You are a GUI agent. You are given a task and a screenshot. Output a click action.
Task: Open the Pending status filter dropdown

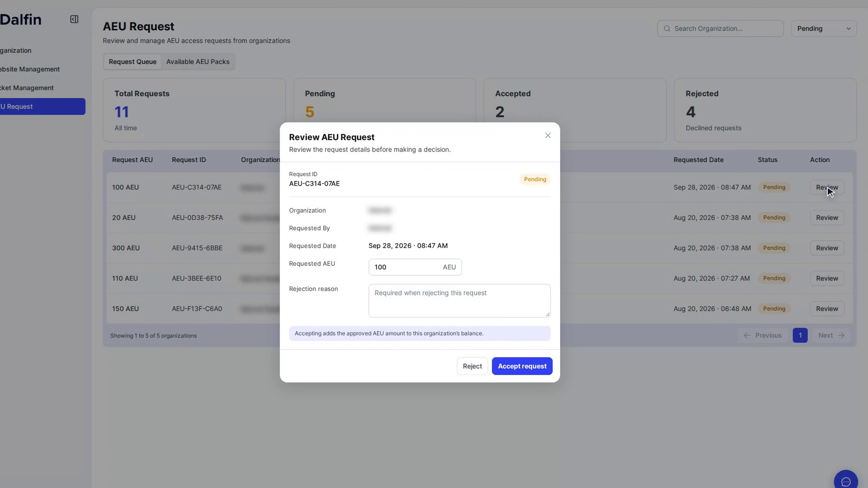click(x=824, y=28)
